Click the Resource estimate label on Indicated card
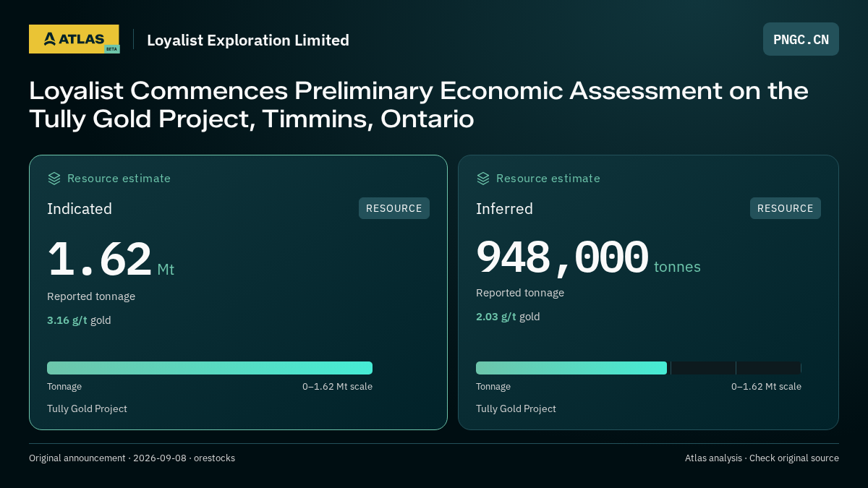This screenshot has height=488, width=868. click(x=119, y=179)
